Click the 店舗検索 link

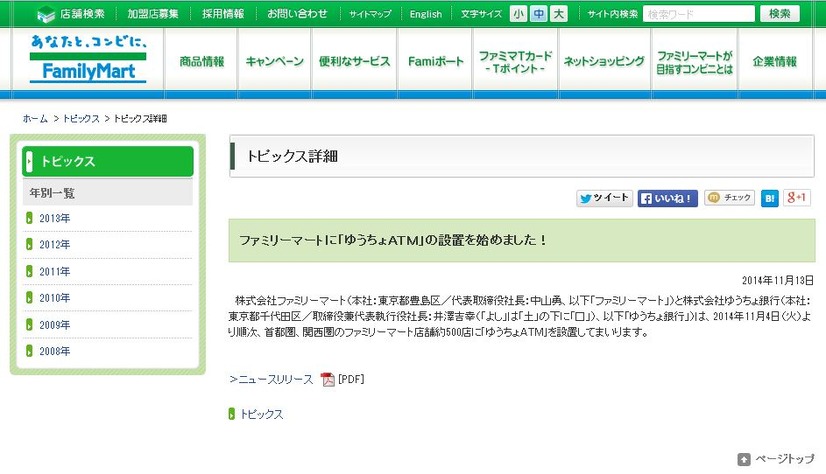(82, 14)
